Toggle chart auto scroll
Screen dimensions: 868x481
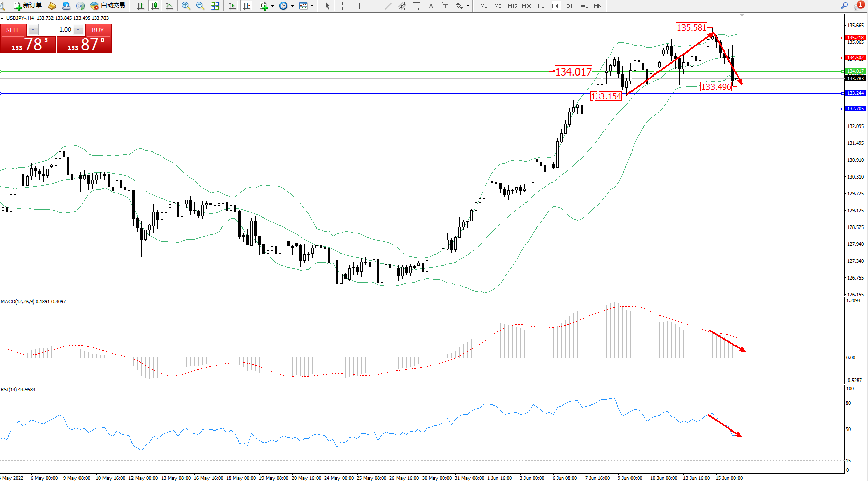pos(232,6)
